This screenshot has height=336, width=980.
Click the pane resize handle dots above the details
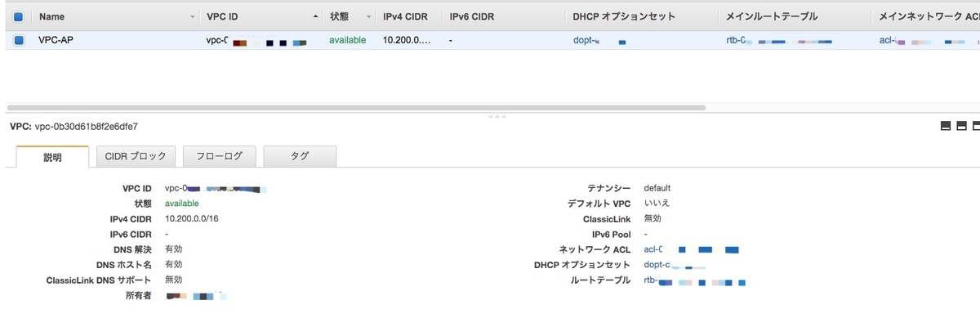[497, 117]
